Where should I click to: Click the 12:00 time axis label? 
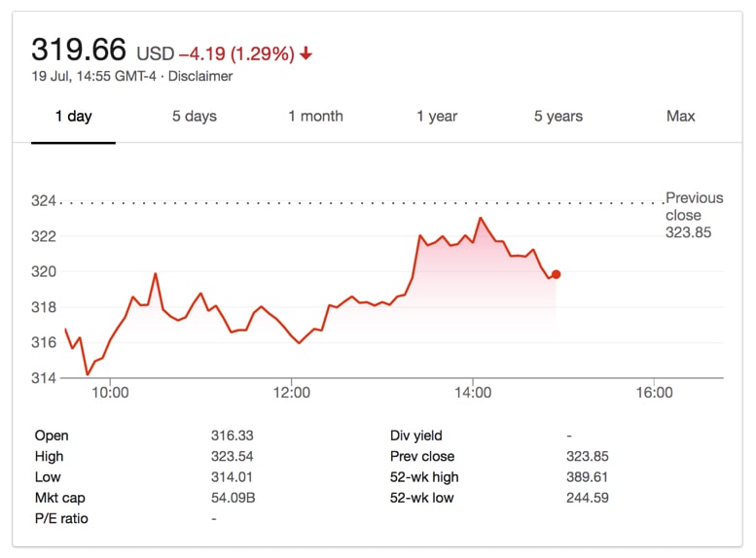coord(291,392)
